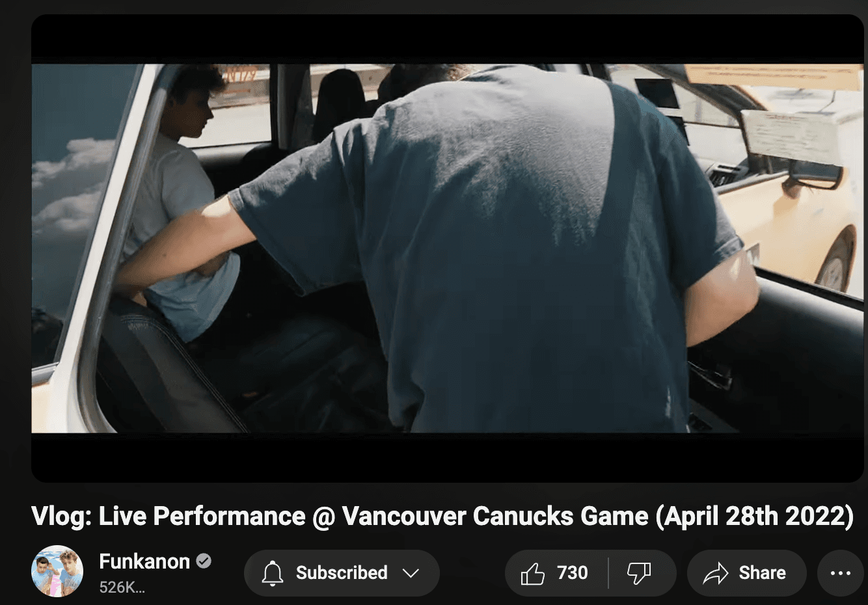The height and width of the screenshot is (605, 868).
Task: Click the 730 like count
Action: [572, 573]
